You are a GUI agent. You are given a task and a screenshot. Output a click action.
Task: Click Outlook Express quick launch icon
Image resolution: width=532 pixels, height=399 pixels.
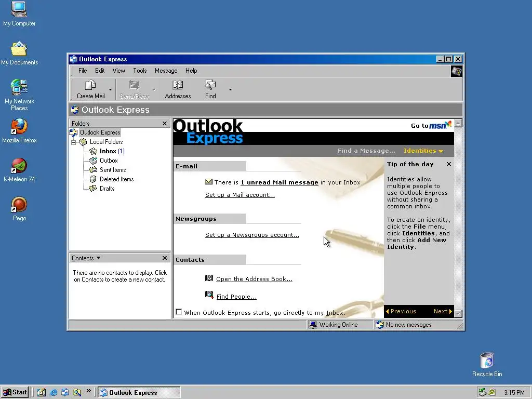(65, 393)
